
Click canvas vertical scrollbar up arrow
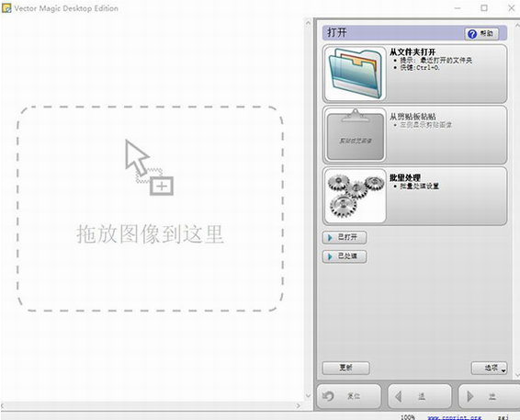[308, 23]
